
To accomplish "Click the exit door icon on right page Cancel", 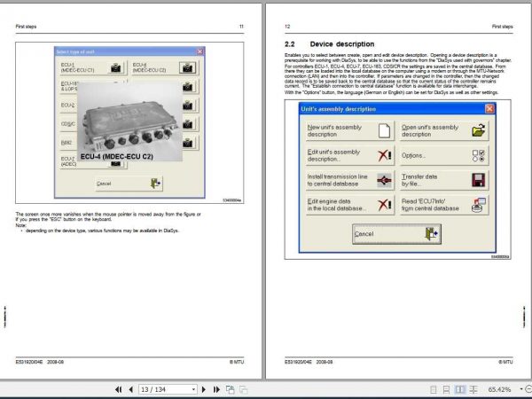I will (431, 234).
